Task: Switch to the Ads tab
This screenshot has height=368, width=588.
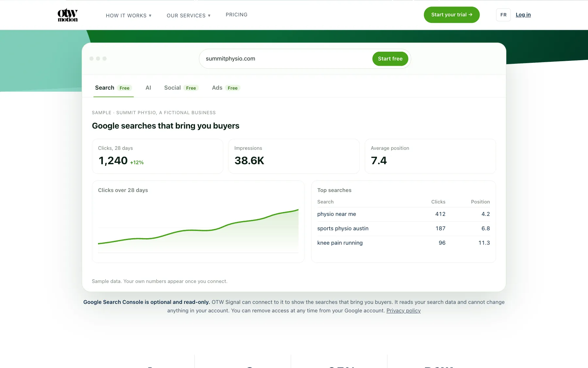Action: tap(226, 88)
